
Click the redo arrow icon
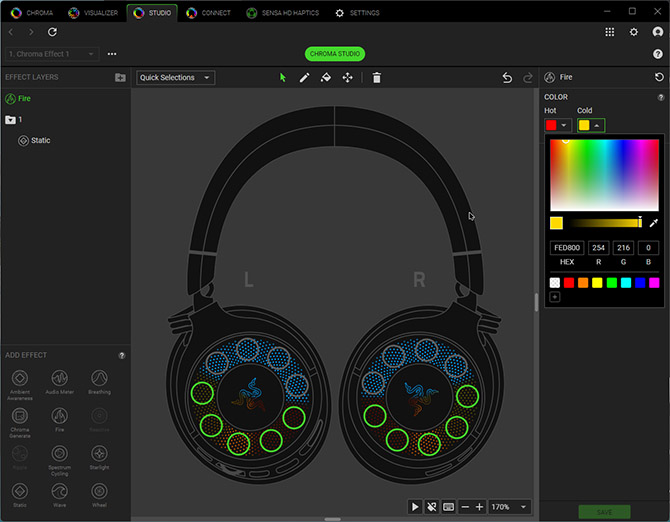point(528,78)
